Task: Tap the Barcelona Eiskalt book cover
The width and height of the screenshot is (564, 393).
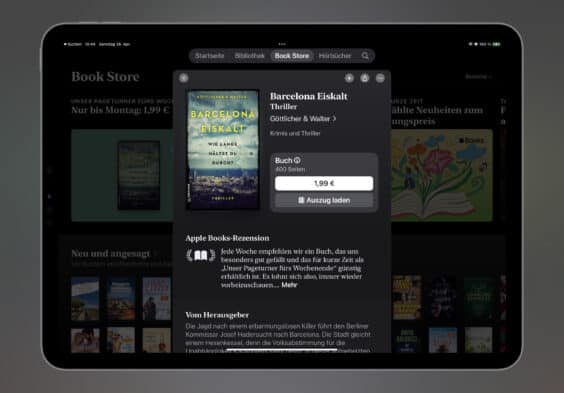Action: point(223,150)
